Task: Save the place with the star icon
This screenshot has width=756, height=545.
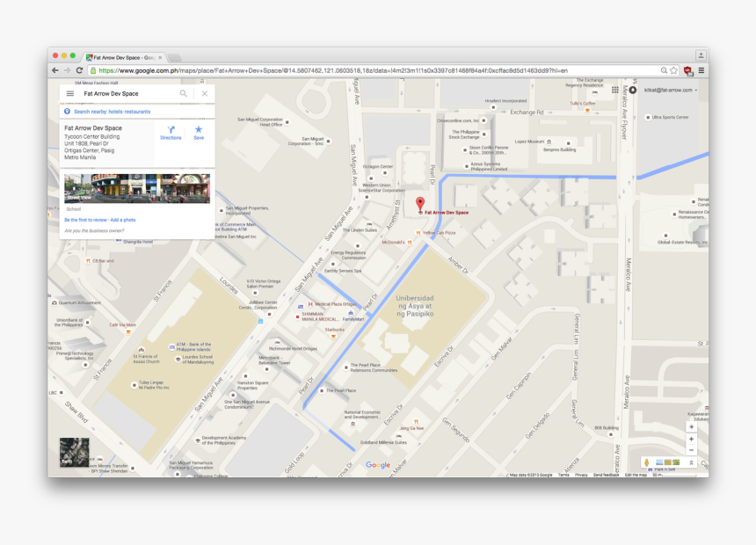Action: [199, 132]
